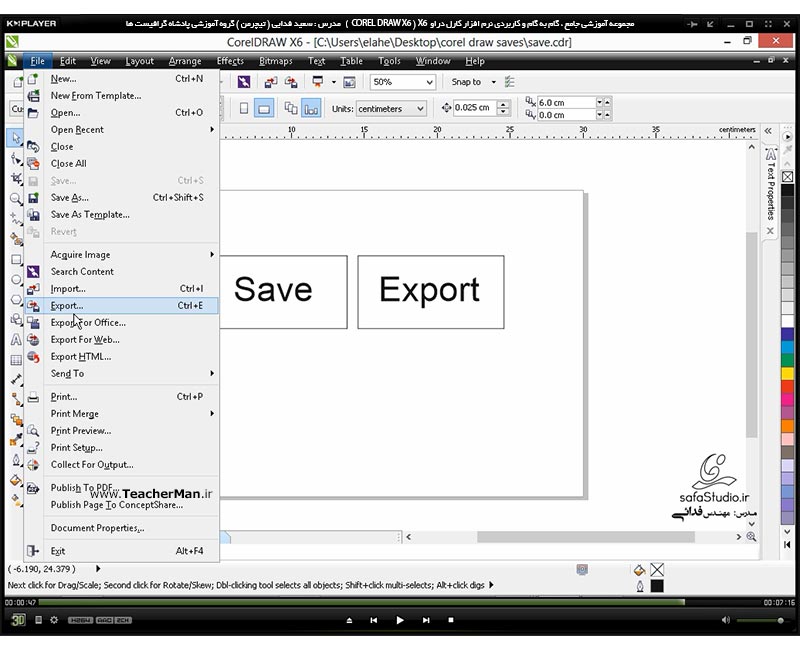800x650 pixels.
Task: Pick the yellow swatch in palette
Action: click(787, 373)
